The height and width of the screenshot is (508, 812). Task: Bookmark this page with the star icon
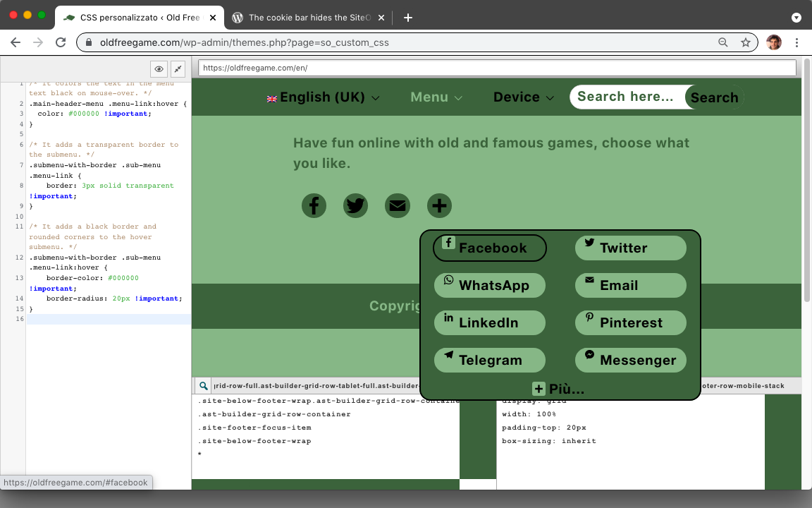[745, 42]
